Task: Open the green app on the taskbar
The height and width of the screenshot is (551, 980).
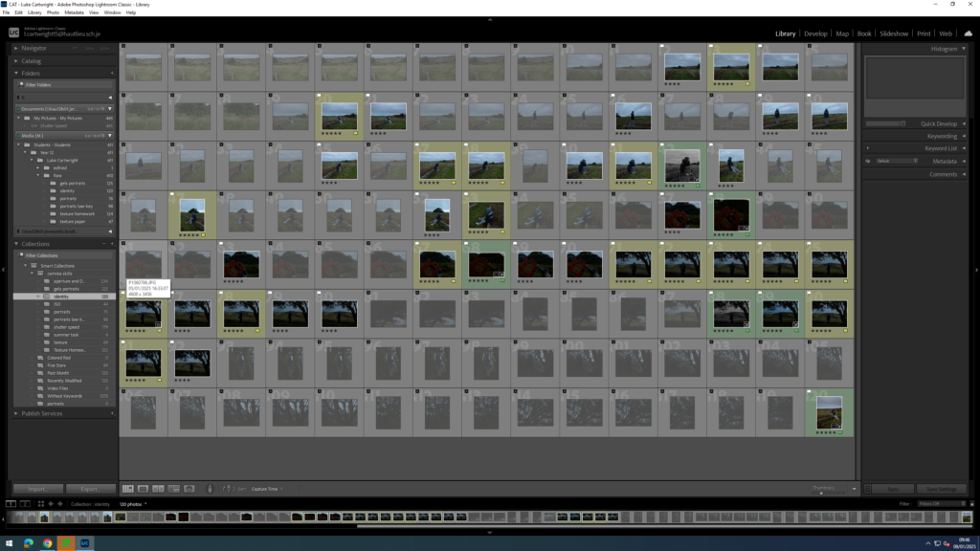Action: coord(66,543)
